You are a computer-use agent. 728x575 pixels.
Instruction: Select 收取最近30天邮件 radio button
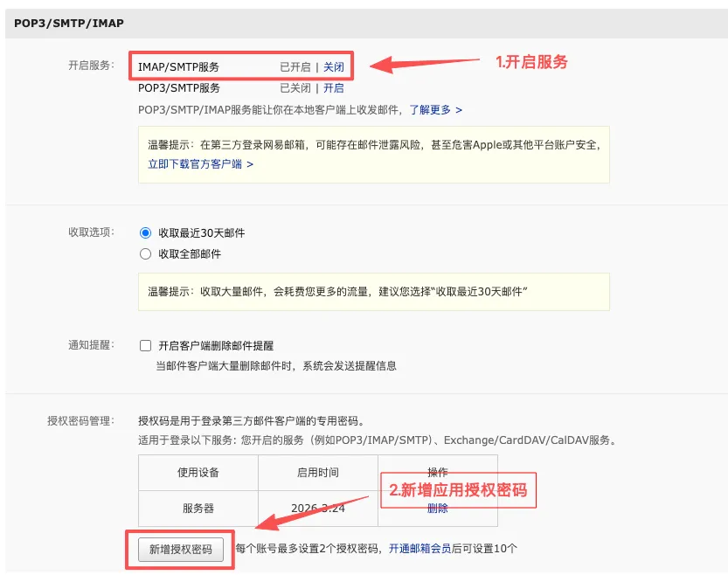(145, 232)
